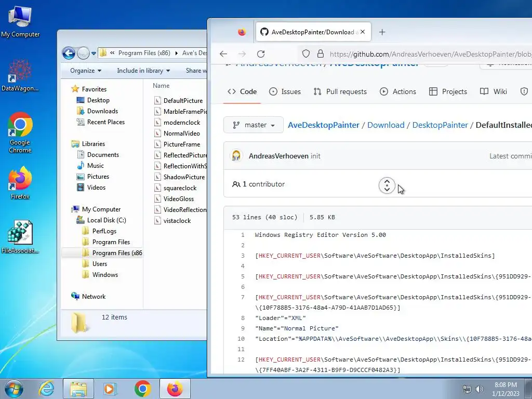Open DataWagon desktop shortcut
The image size is (532, 399).
pos(20,75)
